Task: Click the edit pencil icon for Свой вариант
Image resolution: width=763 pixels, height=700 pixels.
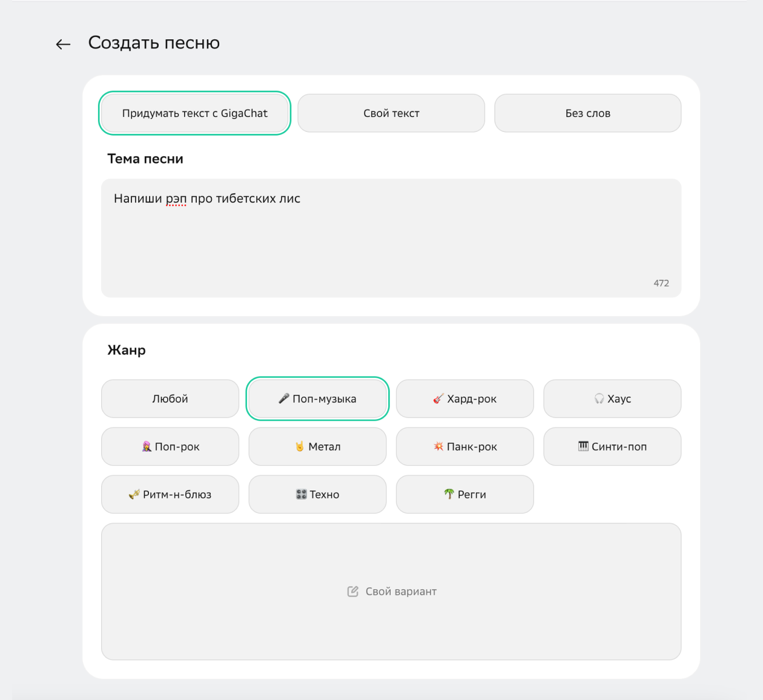Action: pyautogui.click(x=353, y=592)
